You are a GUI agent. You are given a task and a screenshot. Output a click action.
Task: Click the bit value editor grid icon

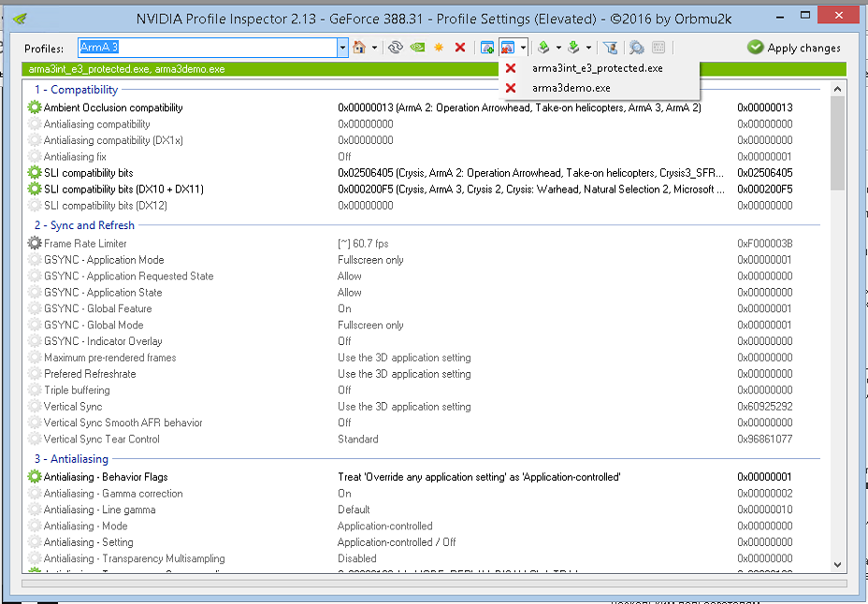click(x=658, y=48)
